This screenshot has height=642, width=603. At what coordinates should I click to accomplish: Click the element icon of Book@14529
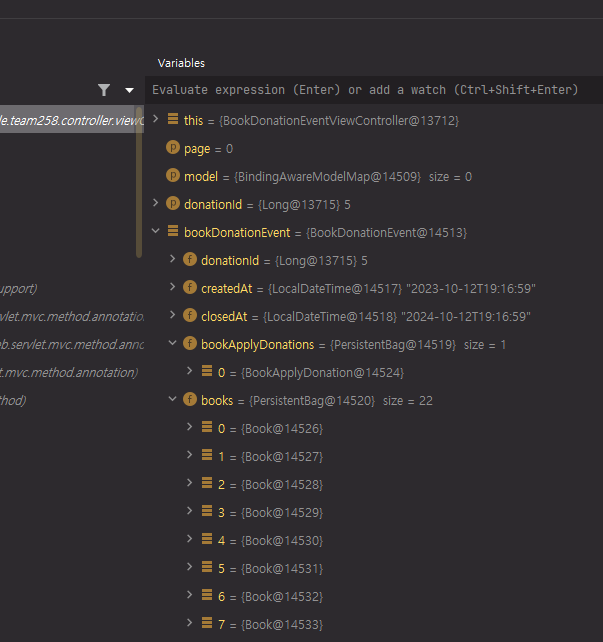(x=207, y=511)
